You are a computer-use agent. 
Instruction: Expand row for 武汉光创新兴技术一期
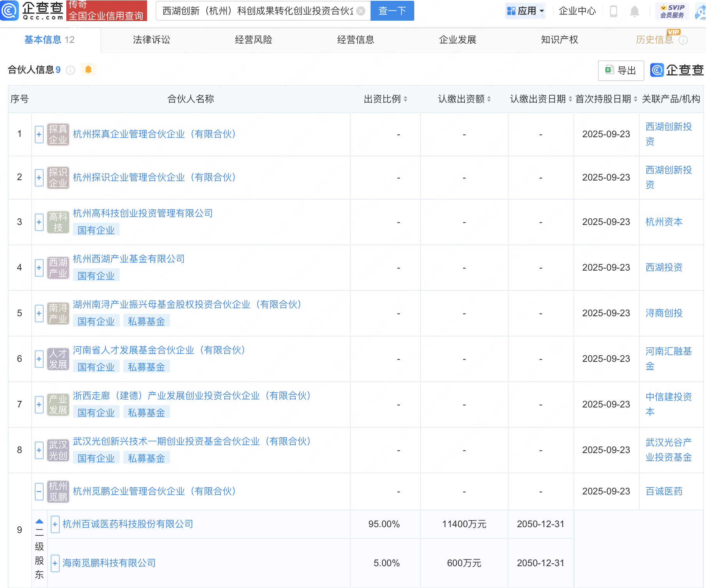click(39, 450)
